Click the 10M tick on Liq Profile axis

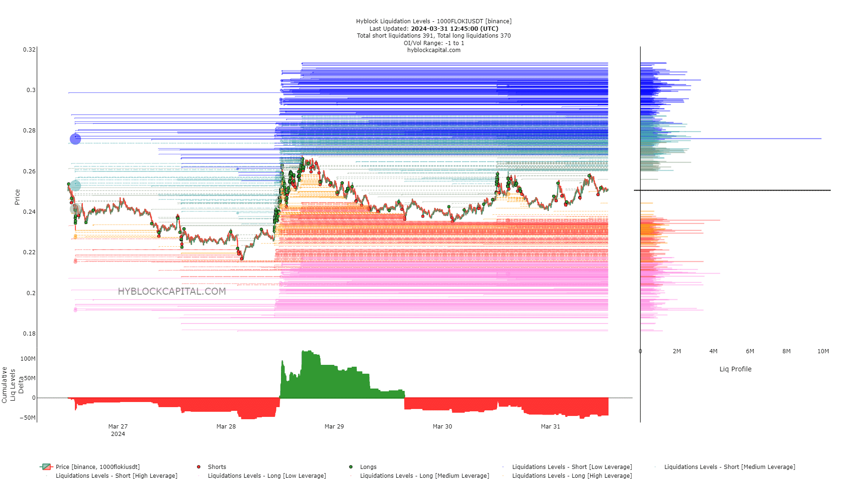coord(823,351)
